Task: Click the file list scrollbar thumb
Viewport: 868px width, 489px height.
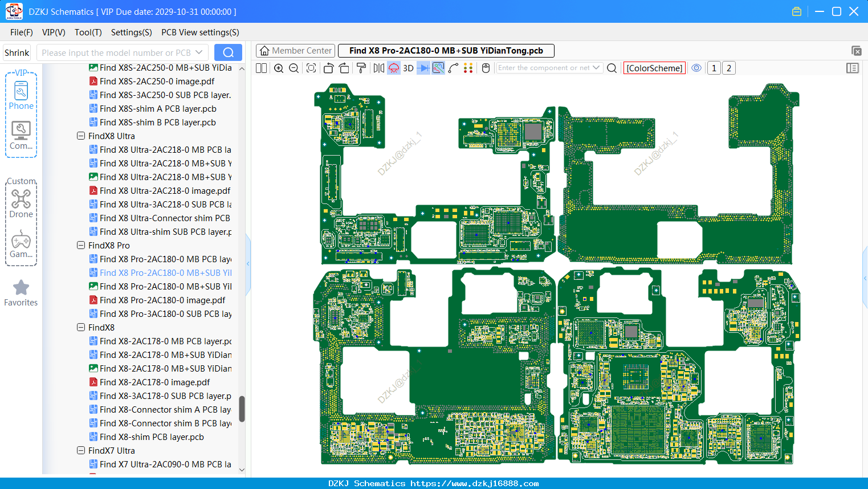Action: tap(242, 409)
